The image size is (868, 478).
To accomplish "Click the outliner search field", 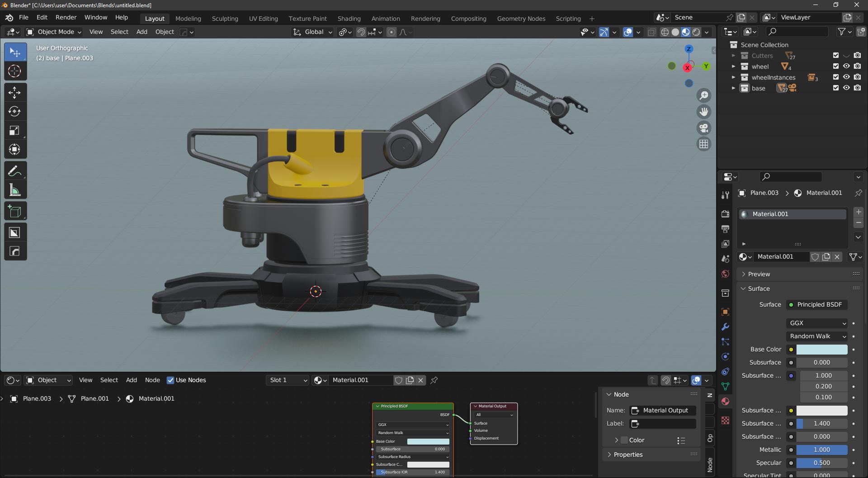I will (x=797, y=32).
